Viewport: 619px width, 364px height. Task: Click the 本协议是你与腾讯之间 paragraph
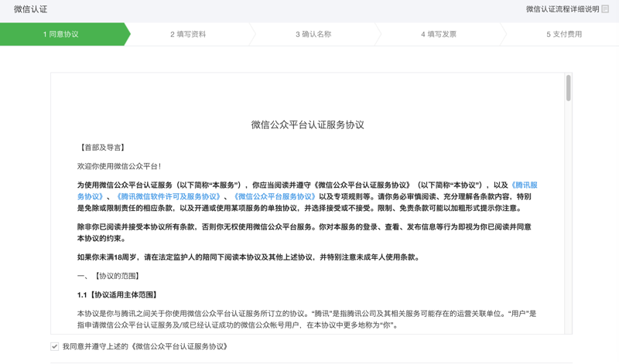click(306, 319)
